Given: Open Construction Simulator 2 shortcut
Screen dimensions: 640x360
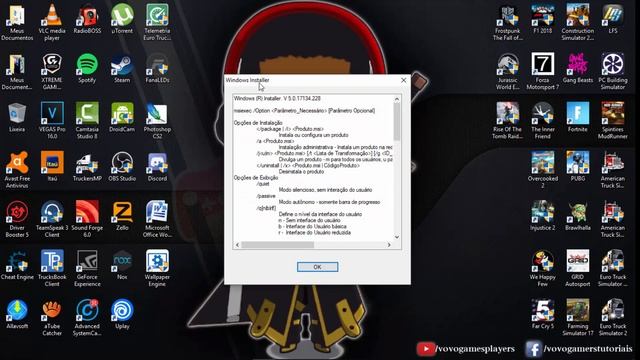Looking at the screenshot, I should click(578, 22).
